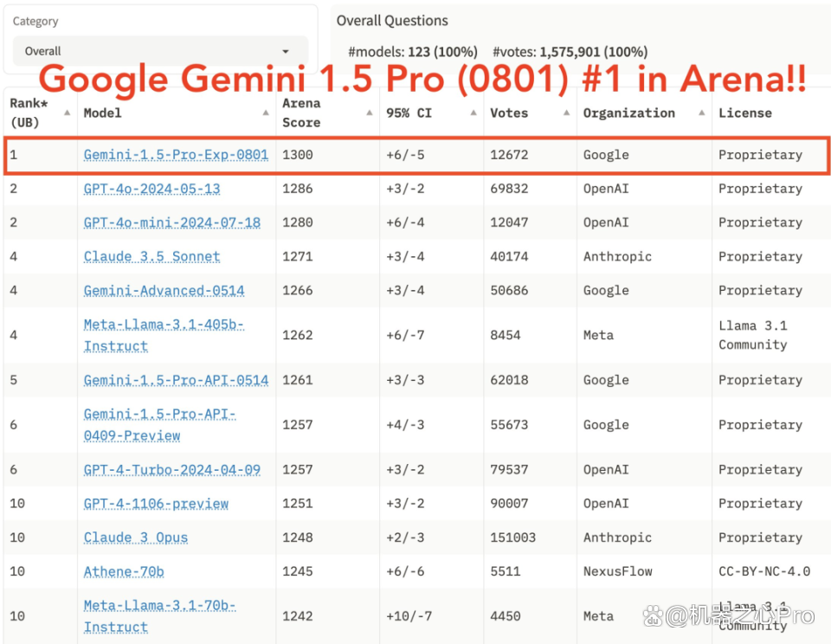The image size is (831, 644).
Task: Open the Gemini-1.5-Pro-Exp-0801 model link
Action: (x=176, y=155)
